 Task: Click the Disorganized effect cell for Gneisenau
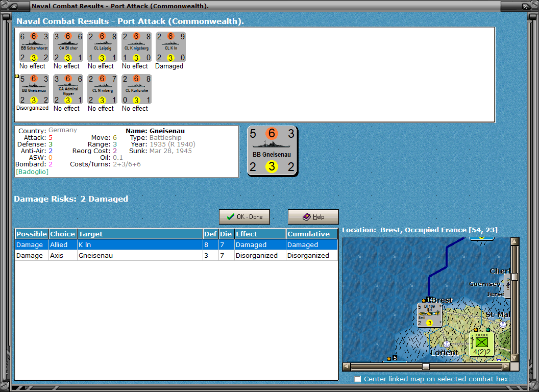click(260, 256)
